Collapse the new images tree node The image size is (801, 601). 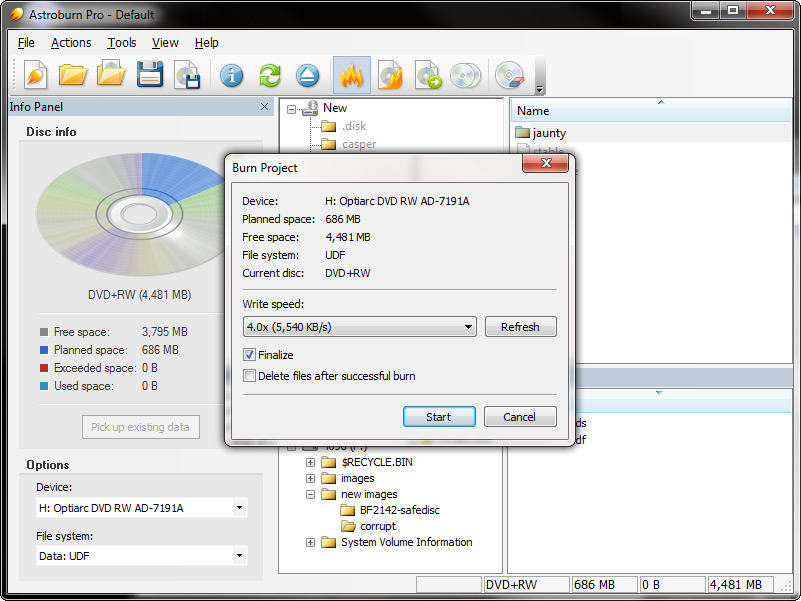click(x=310, y=494)
